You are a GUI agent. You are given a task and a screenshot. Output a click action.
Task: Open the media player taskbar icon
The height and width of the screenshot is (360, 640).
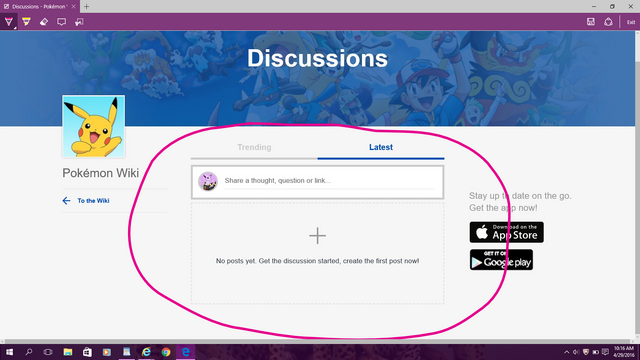(107, 352)
